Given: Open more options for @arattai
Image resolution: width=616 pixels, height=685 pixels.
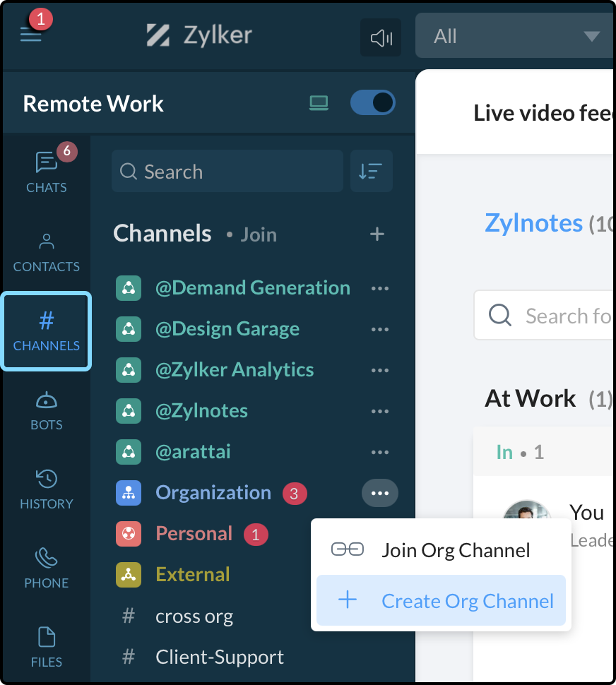Looking at the screenshot, I should click(x=379, y=452).
